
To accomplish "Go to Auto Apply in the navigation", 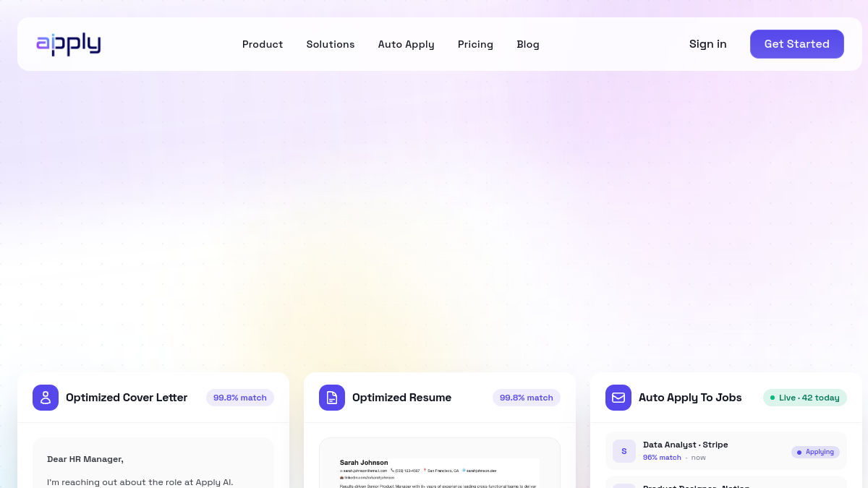I will 407,44.
